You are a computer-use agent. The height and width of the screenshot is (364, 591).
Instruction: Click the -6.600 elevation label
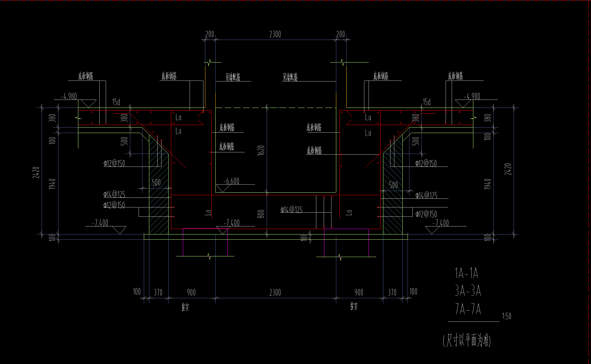coord(231,181)
